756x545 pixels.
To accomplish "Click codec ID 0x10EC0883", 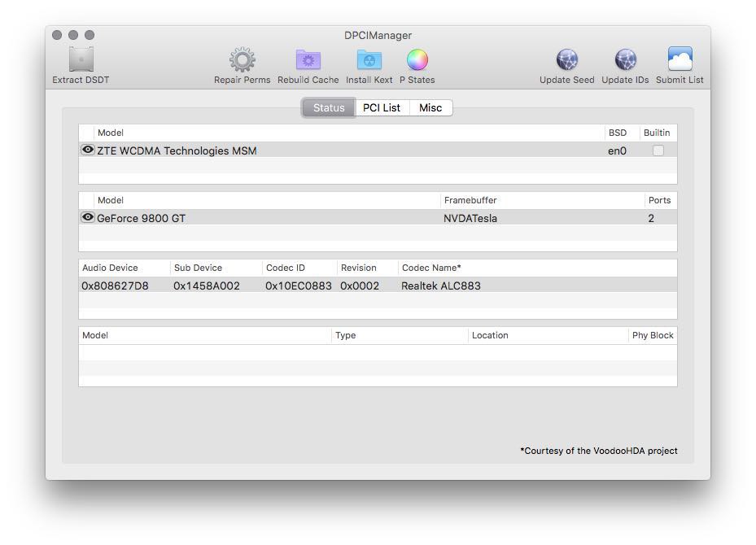I will click(299, 286).
